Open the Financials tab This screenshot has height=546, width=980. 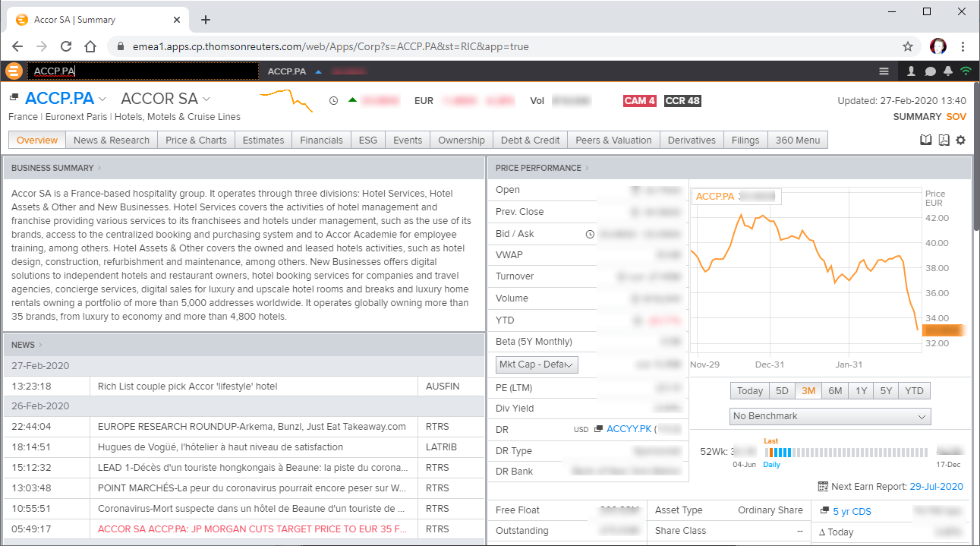(321, 140)
